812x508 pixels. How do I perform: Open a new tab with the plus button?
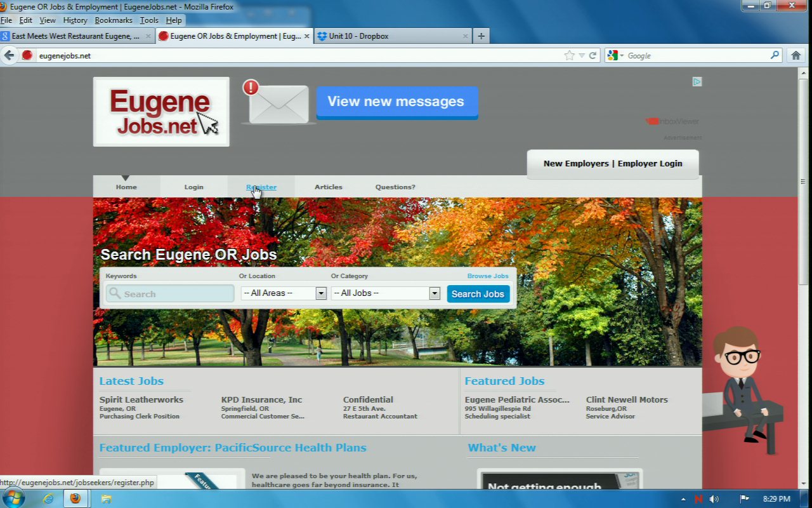pyautogui.click(x=481, y=36)
